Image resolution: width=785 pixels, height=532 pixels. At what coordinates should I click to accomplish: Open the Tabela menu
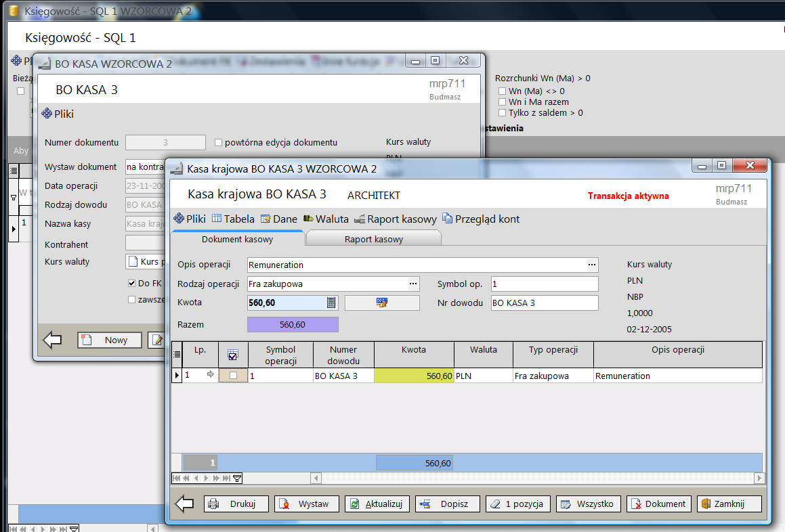click(x=233, y=219)
